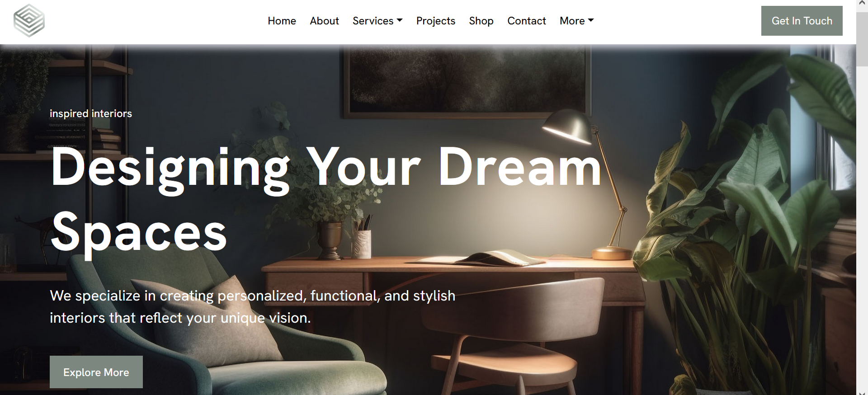Image resolution: width=868 pixels, height=395 pixels.
Task: Visit the Shop page
Action: click(x=481, y=21)
